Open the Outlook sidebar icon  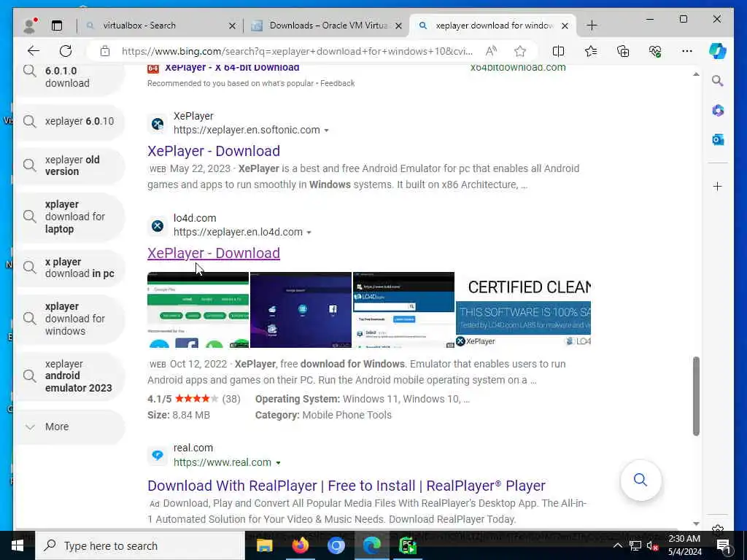click(x=718, y=139)
